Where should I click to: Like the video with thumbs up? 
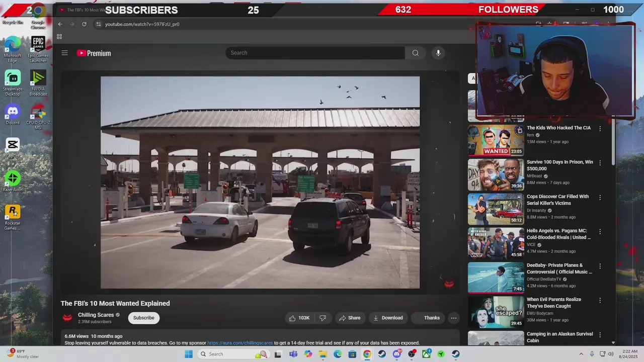point(299,318)
